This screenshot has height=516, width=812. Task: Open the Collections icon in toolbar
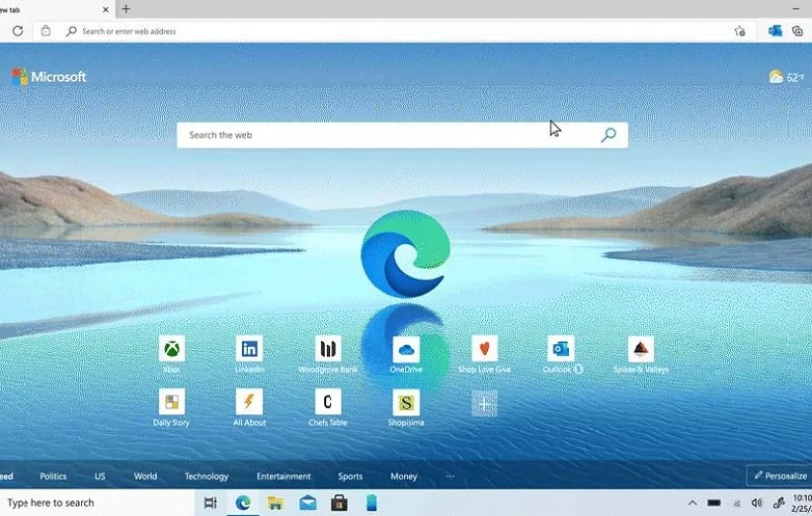coord(796,32)
